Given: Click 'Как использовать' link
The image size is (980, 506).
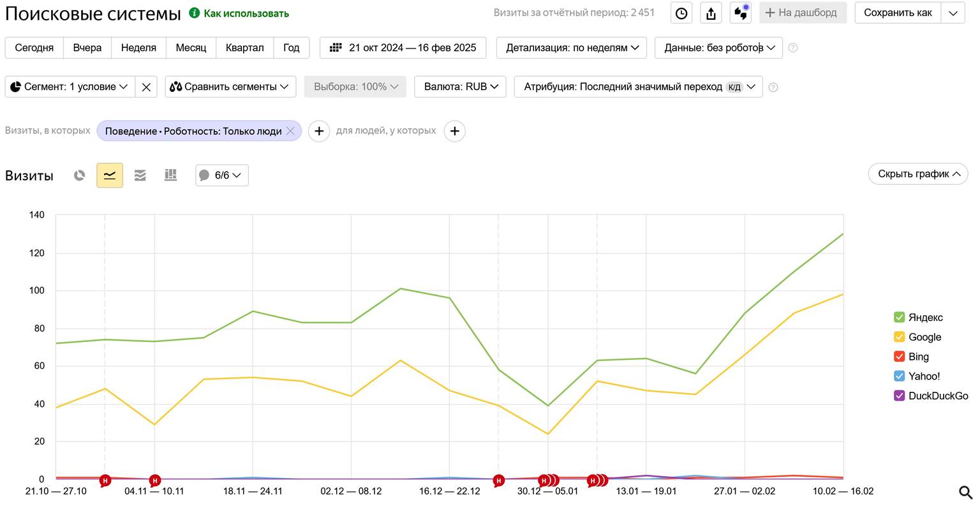Looking at the screenshot, I should pyautogui.click(x=246, y=13).
